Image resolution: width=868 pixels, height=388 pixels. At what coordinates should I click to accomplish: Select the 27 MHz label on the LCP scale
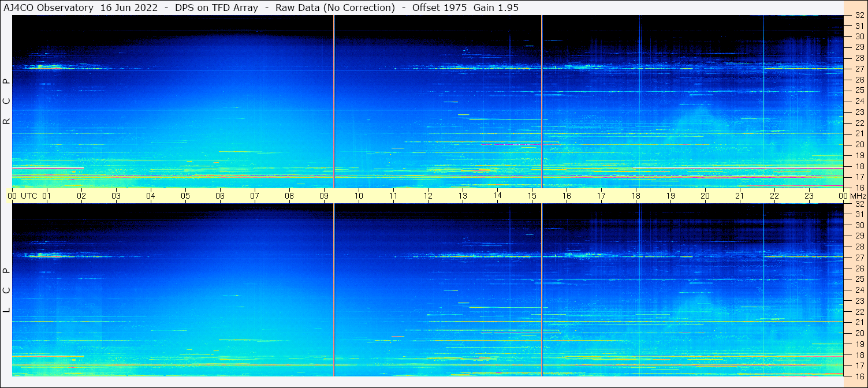pyautogui.click(x=859, y=258)
